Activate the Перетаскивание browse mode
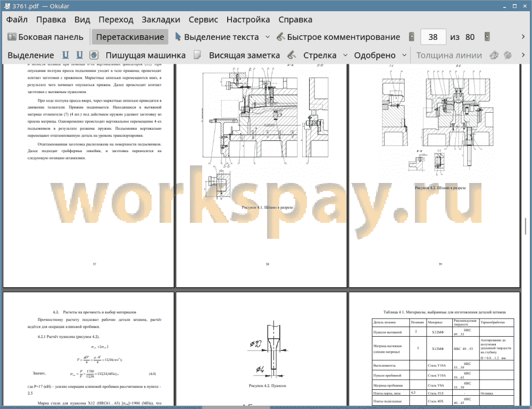The height and width of the screenshot is (409, 532). coord(130,37)
